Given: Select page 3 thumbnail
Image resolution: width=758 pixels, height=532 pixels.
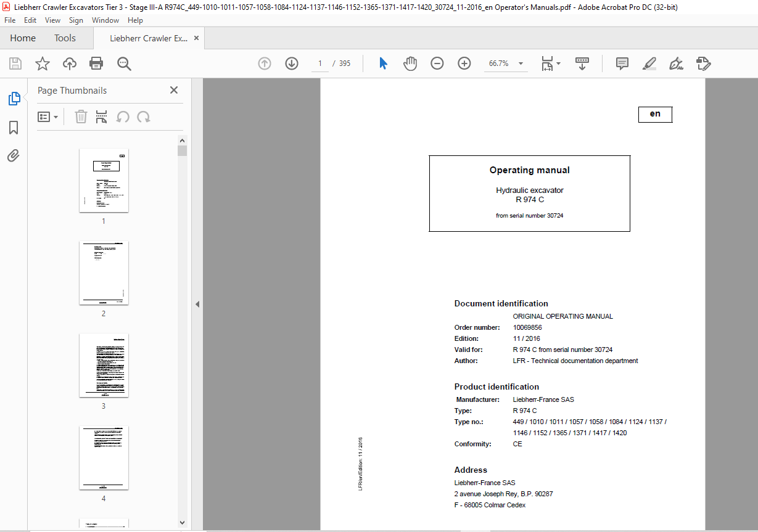Looking at the screenshot, I should point(104,365).
